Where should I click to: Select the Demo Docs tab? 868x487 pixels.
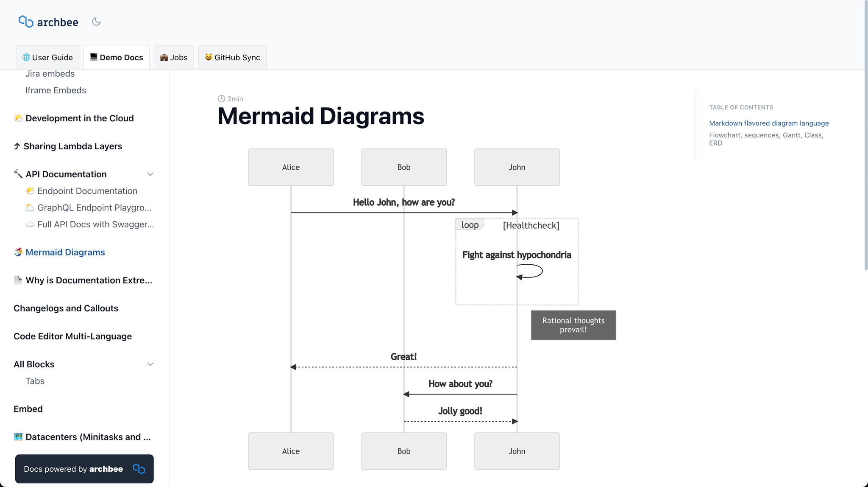pyautogui.click(x=116, y=57)
